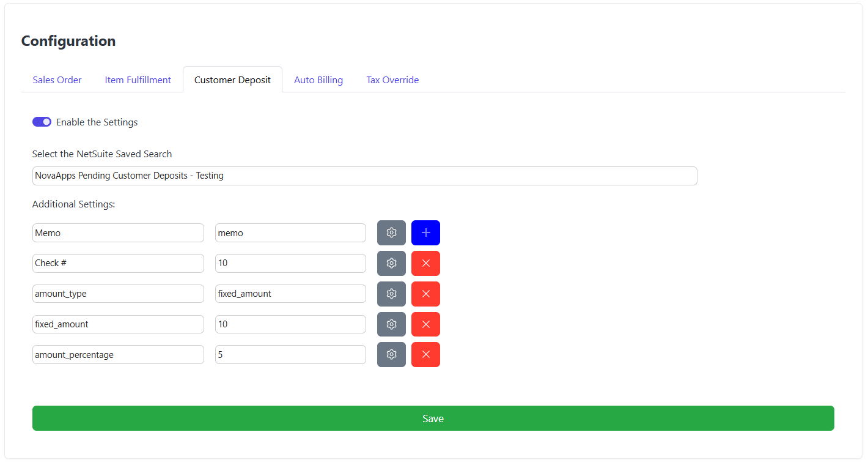Open gear settings for Check # row
Viewport: 868px width, 465px height.
[391, 263]
